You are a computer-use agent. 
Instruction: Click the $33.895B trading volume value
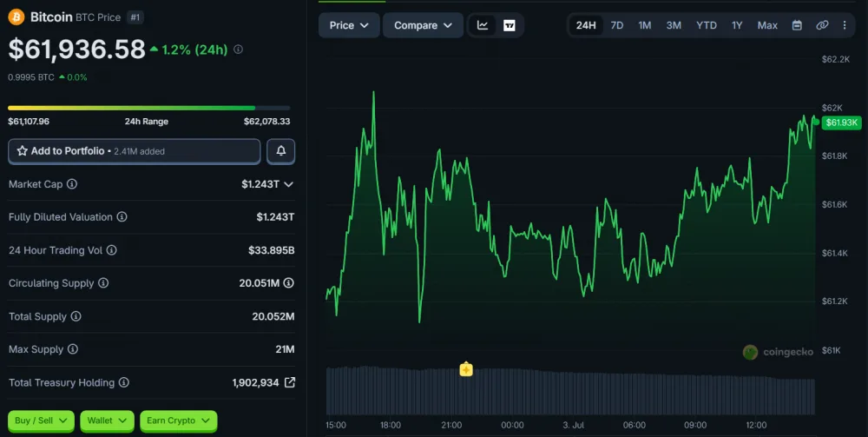pyautogui.click(x=271, y=250)
